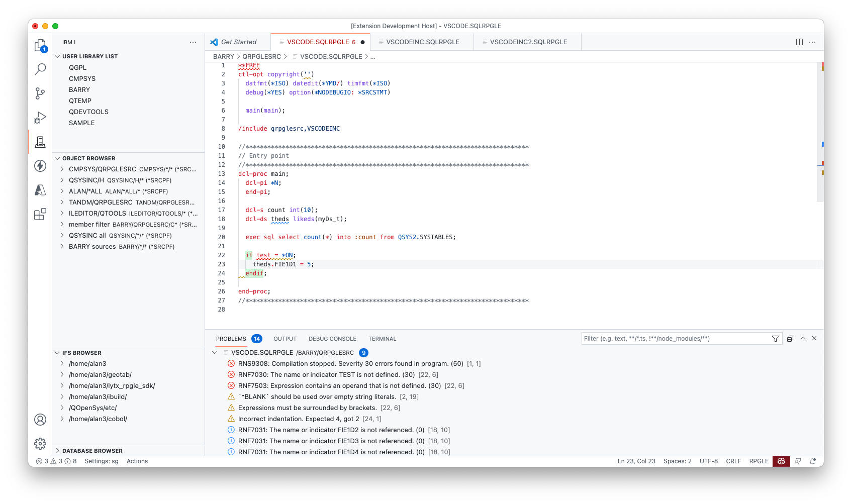Image resolution: width=852 pixels, height=504 pixels.
Task: Switch to VSCODEINC.SQLRPGLE tab
Action: coord(422,42)
